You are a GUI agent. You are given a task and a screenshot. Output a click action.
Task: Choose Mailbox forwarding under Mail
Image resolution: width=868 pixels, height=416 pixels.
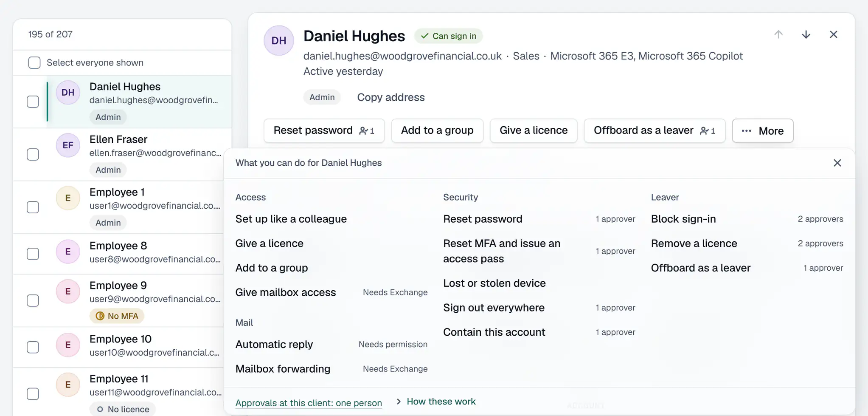[x=283, y=369]
